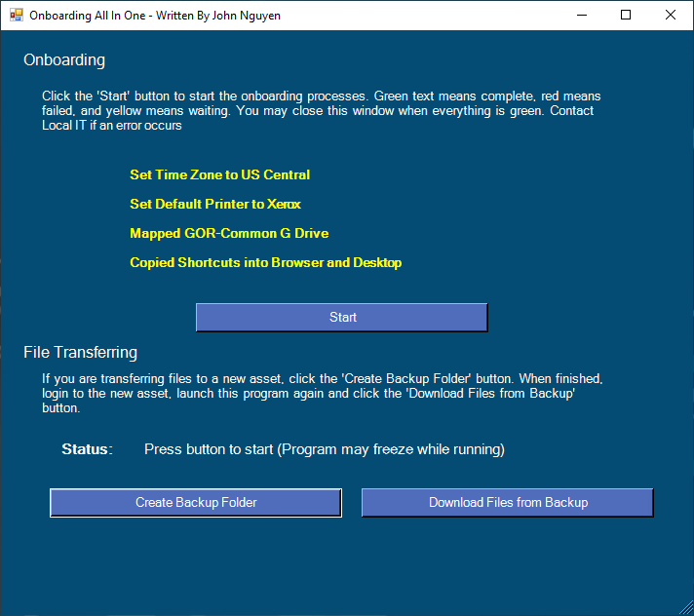Click the bold Status label
Image resolution: width=694 pixels, height=616 pixels.
pyautogui.click(x=87, y=449)
